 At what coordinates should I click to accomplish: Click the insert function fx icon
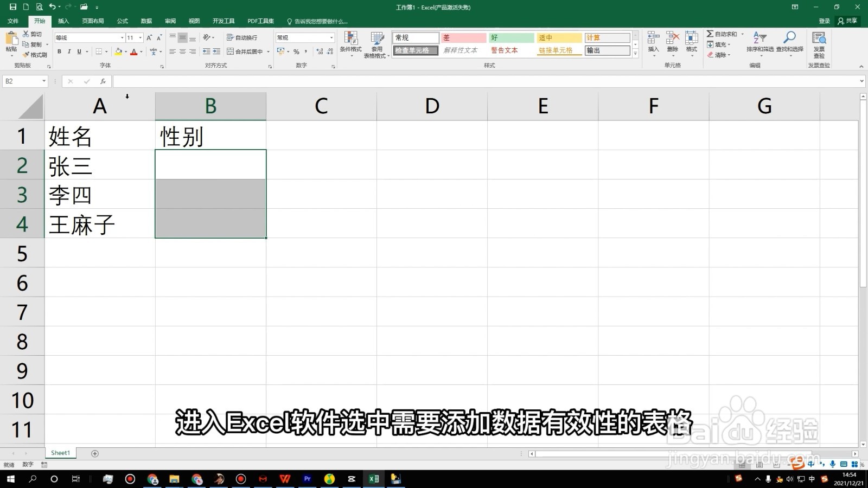pyautogui.click(x=103, y=81)
